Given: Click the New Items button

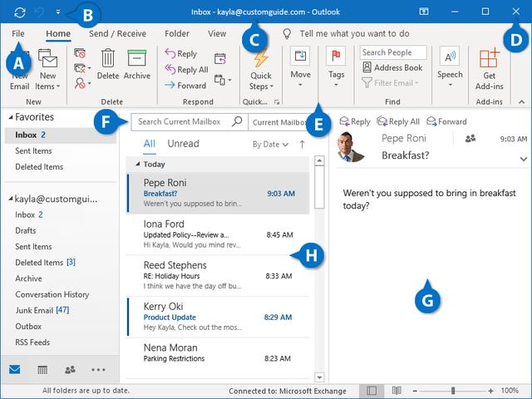Looking at the screenshot, I should click(47, 70).
